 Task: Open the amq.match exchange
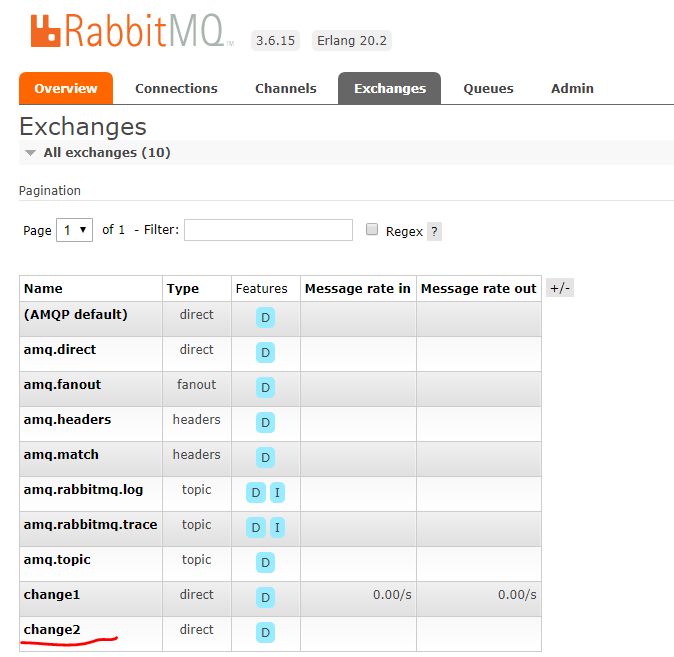pyautogui.click(x=61, y=454)
